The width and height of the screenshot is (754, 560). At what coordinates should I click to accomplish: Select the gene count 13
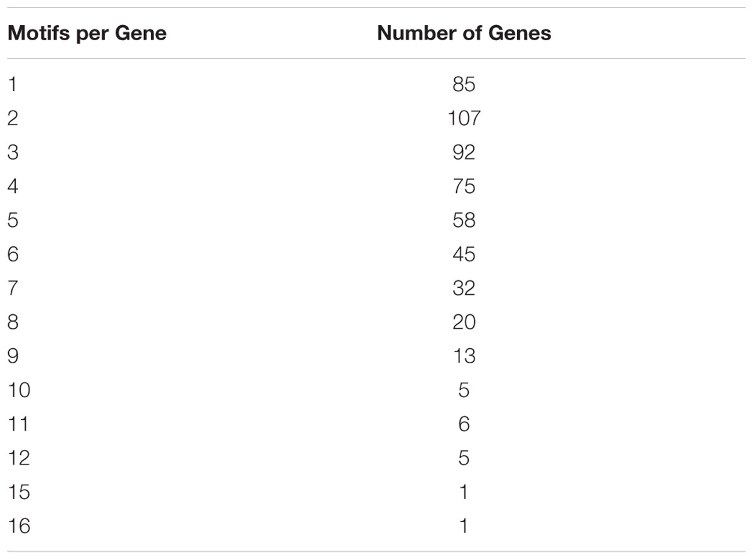coord(464,356)
